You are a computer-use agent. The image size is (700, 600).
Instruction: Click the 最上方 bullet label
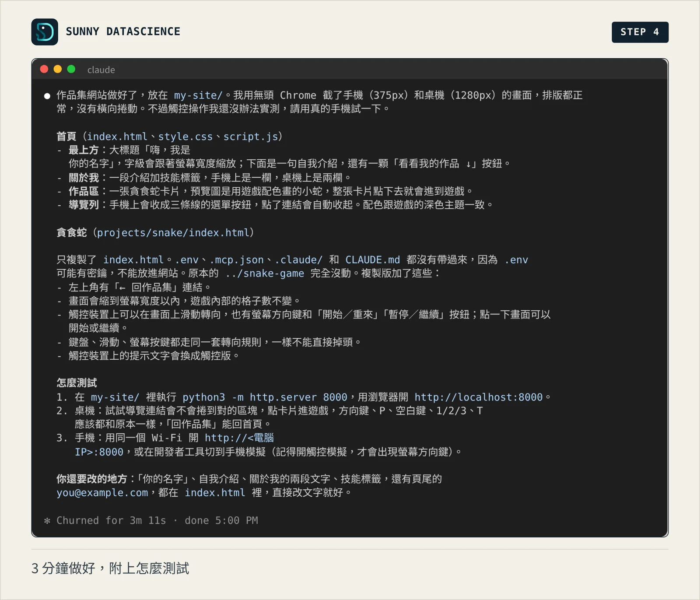tap(84, 150)
